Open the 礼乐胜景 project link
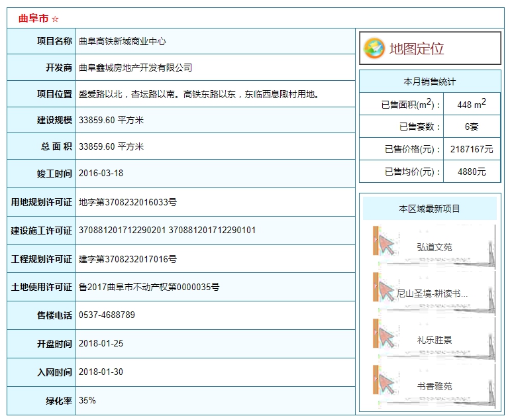 point(434,340)
